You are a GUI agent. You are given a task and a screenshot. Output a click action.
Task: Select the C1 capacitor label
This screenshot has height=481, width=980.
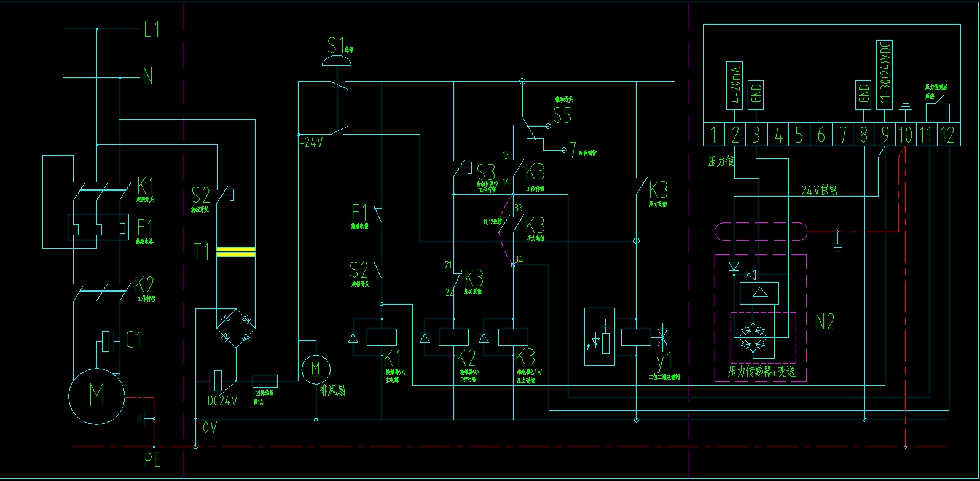[133, 340]
